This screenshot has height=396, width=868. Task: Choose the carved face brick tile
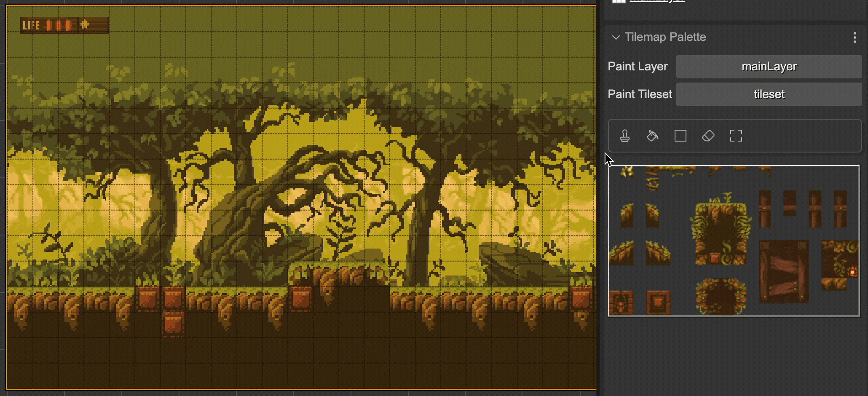(621, 302)
